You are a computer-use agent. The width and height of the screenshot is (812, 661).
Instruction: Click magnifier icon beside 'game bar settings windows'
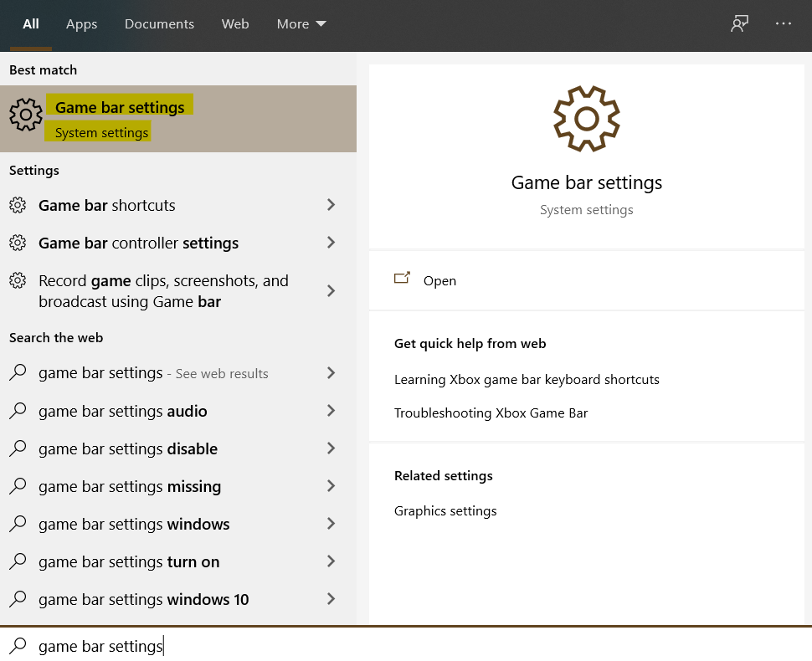18,524
